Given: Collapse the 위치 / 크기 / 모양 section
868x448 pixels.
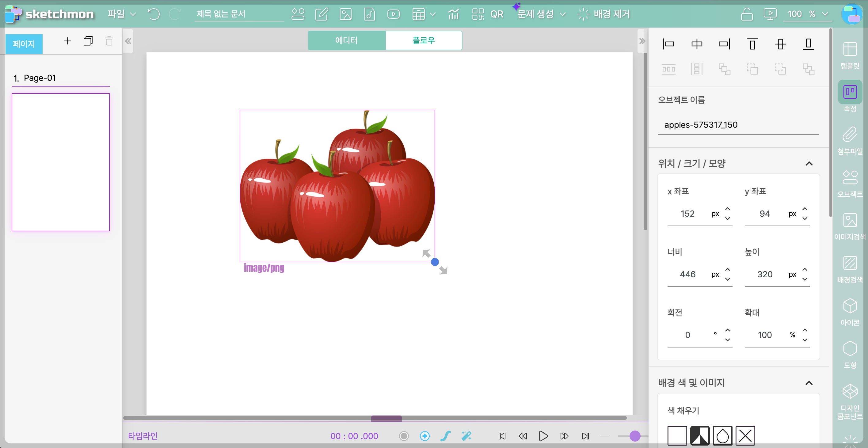Looking at the screenshot, I should coord(809,164).
